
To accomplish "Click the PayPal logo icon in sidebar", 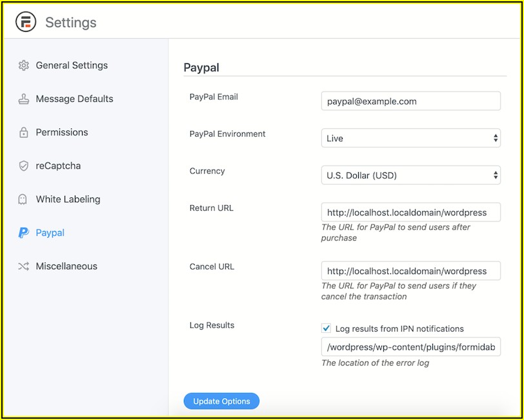I will [24, 233].
